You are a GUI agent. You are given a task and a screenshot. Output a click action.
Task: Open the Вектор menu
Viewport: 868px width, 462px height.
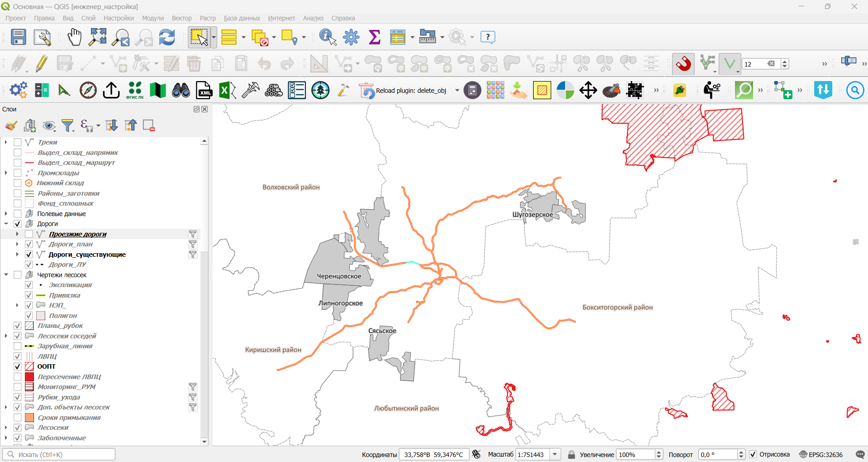[x=181, y=18]
